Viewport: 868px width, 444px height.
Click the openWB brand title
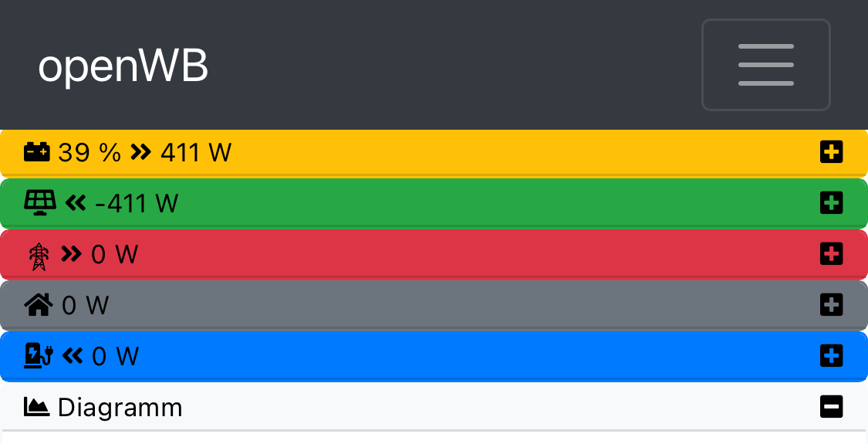click(123, 66)
